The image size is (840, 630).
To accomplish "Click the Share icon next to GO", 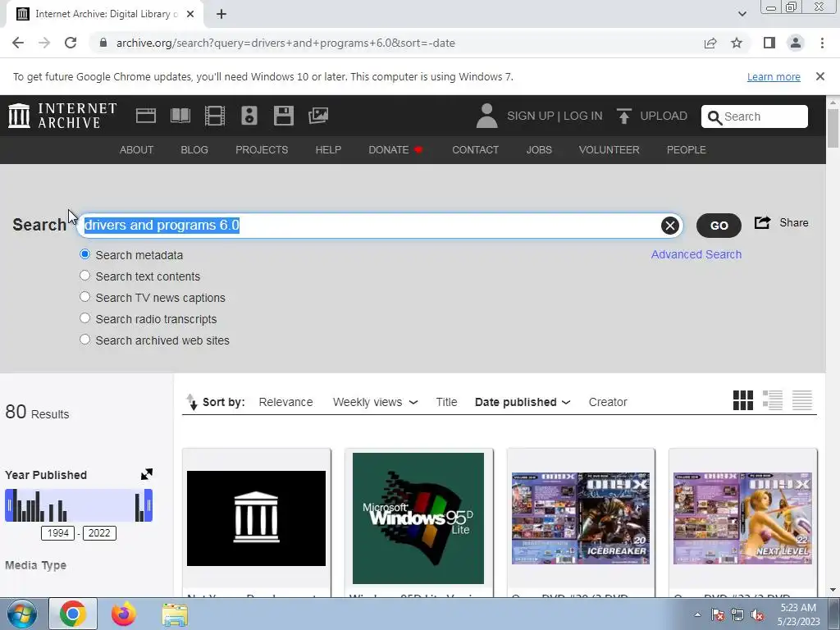I will [x=762, y=222].
